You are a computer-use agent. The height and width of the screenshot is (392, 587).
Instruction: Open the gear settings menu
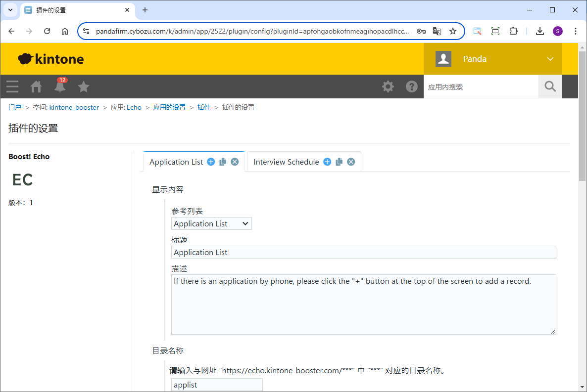[x=388, y=87]
